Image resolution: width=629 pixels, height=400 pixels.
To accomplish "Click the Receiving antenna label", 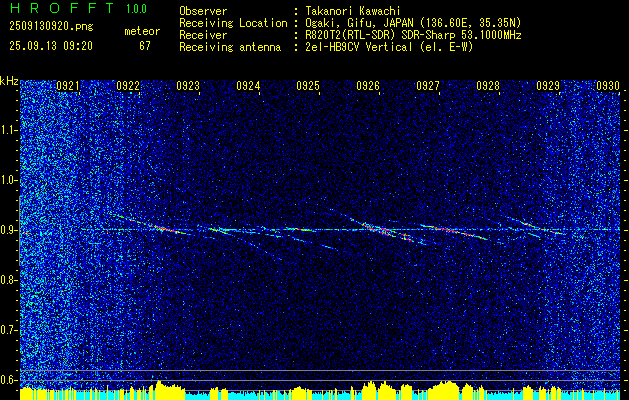I will click(x=230, y=47).
